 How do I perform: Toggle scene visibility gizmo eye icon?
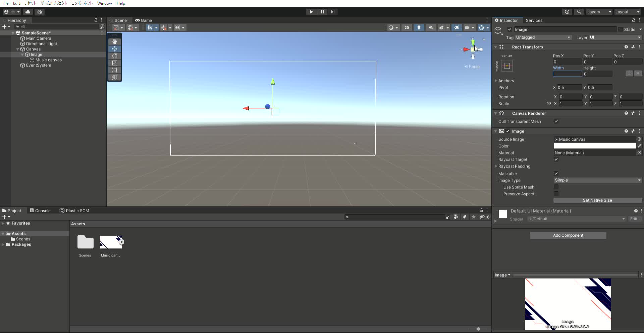[457, 28]
